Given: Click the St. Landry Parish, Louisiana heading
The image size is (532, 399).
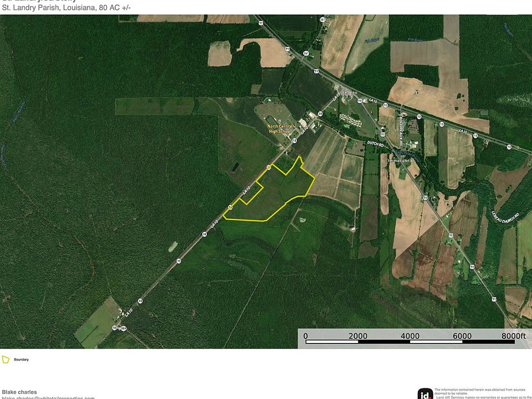Looking at the screenshot, I should pyautogui.click(x=48, y=8).
